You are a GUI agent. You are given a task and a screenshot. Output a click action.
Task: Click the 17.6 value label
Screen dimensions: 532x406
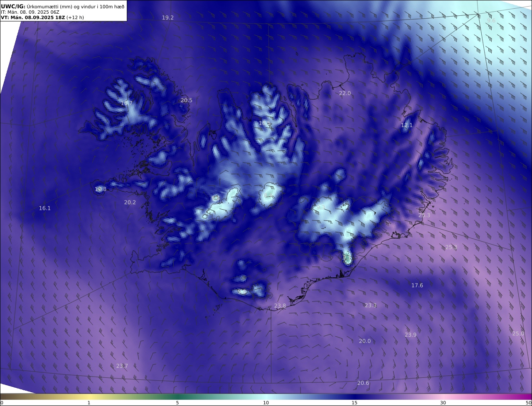pos(417,285)
